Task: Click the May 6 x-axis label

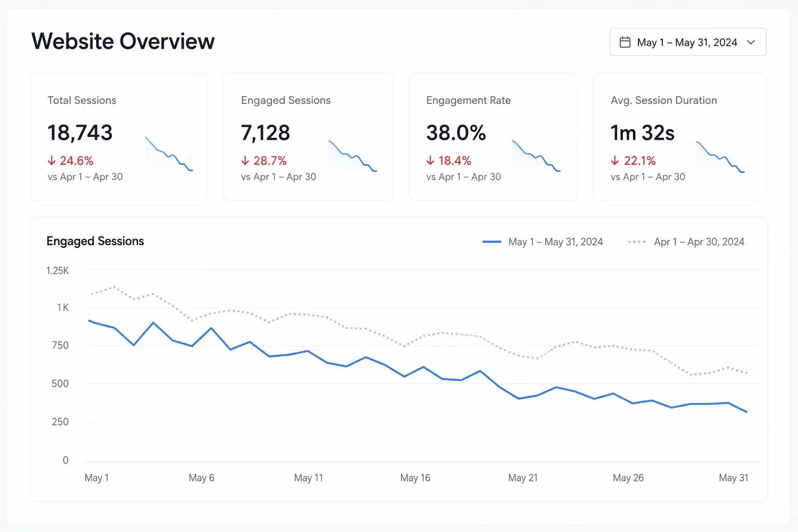Action: click(202, 478)
